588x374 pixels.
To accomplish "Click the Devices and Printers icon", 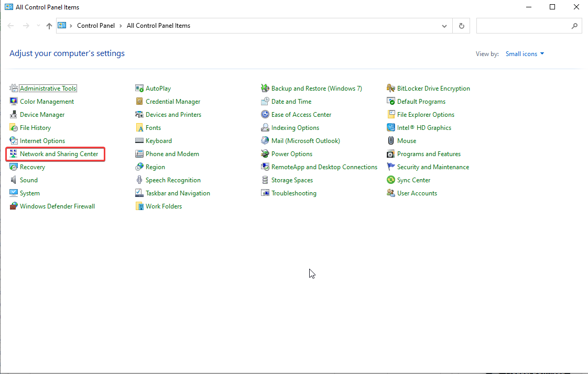I will click(x=139, y=115).
